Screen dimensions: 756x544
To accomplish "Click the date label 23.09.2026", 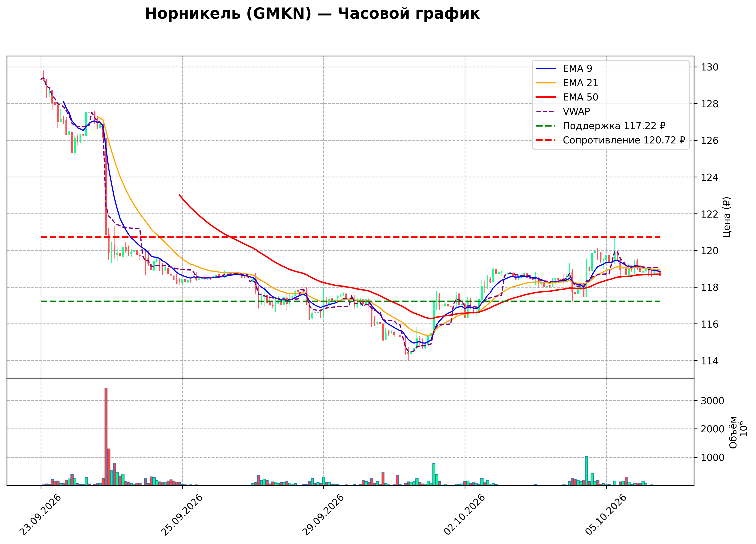I will pyautogui.click(x=40, y=515).
